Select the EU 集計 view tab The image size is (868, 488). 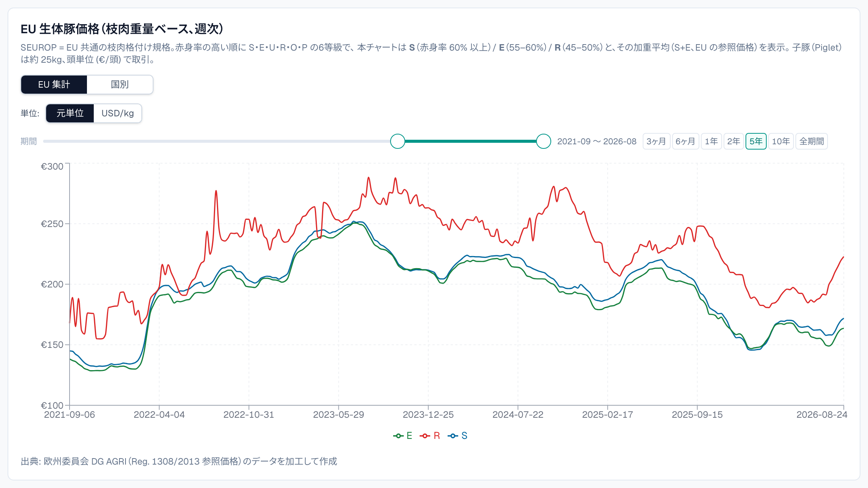54,84
